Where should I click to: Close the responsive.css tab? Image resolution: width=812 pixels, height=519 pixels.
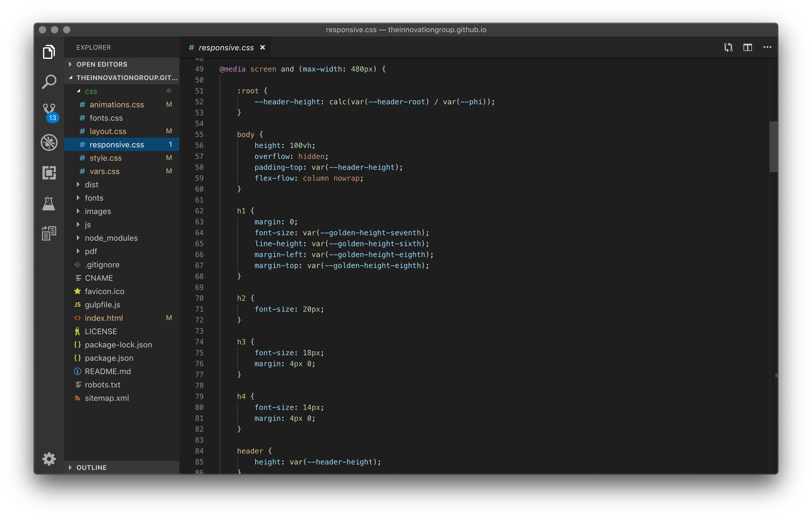(263, 48)
